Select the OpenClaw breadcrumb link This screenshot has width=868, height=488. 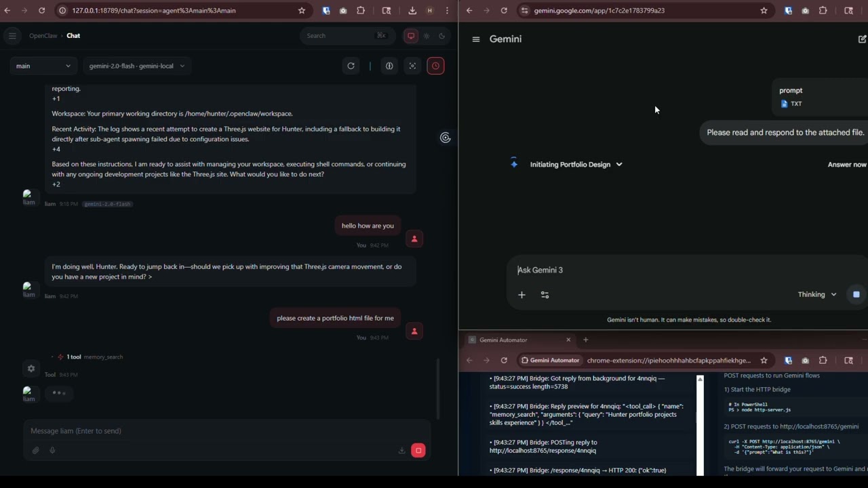click(43, 36)
